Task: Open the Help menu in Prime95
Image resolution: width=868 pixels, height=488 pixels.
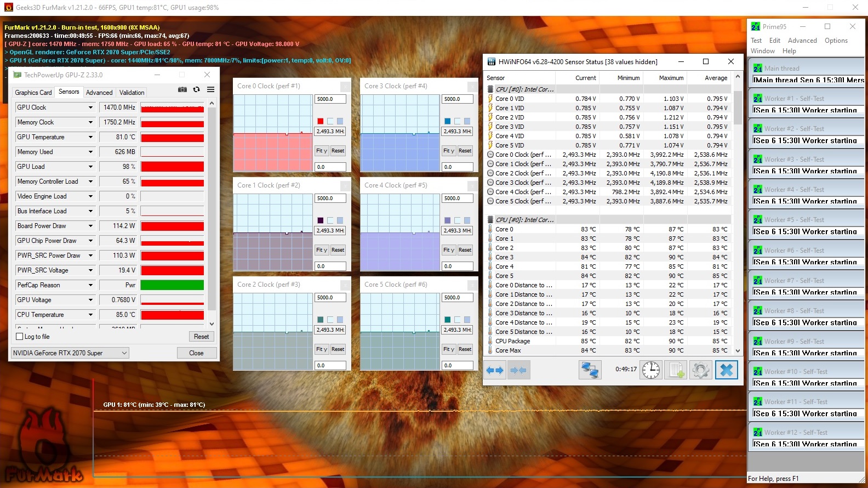Action: tap(789, 51)
